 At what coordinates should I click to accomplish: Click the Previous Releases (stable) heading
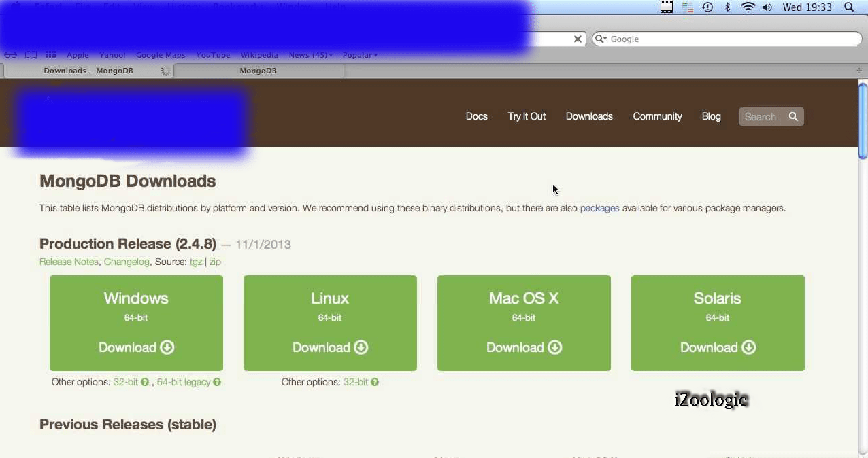pyautogui.click(x=128, y=425)
